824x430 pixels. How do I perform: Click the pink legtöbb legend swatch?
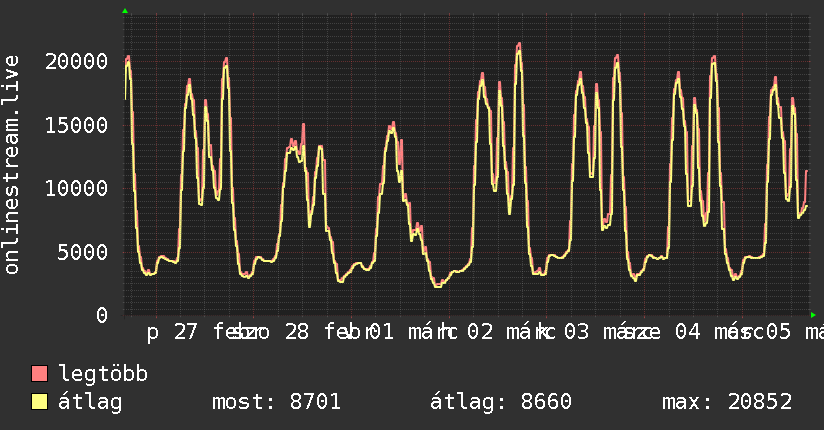(39, 373)
